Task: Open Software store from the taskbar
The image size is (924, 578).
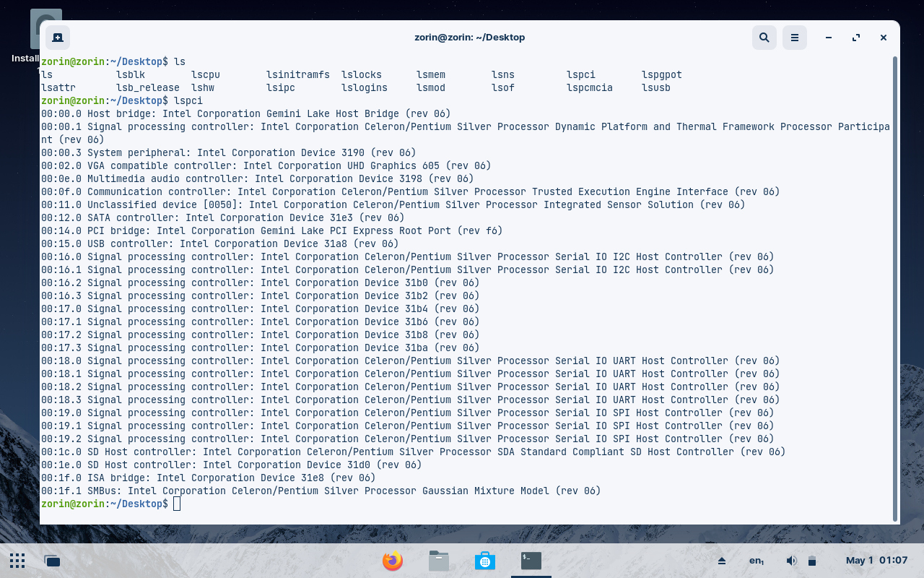Action: (x=485, y=561)
